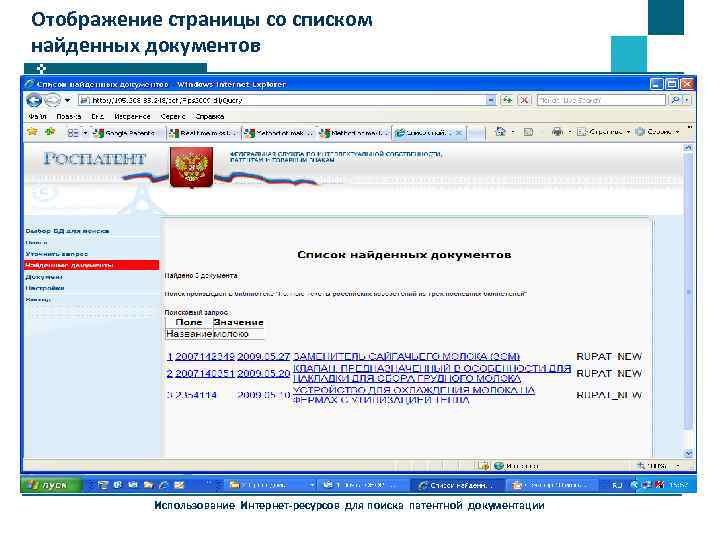This screenshot has width=720, height=540.
Task: Open result number 2354114
Action: [x=195, y=395]
